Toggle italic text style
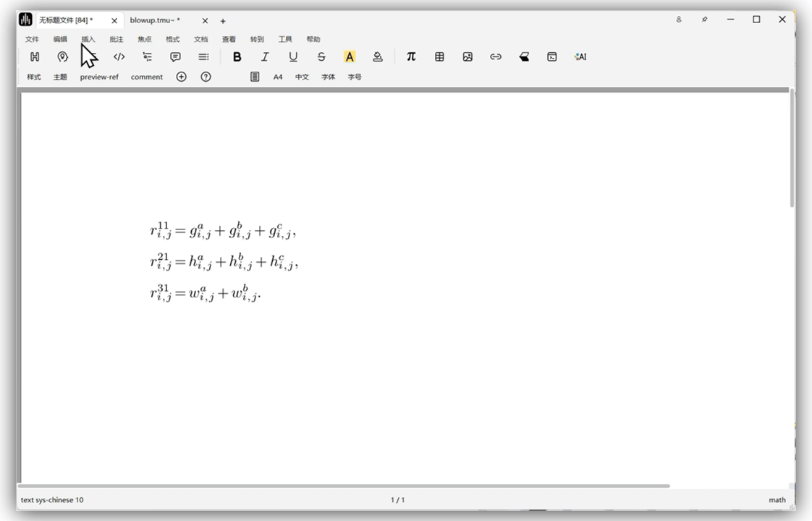The width and height of the screenshot is (812, 521). pos(265,56)
